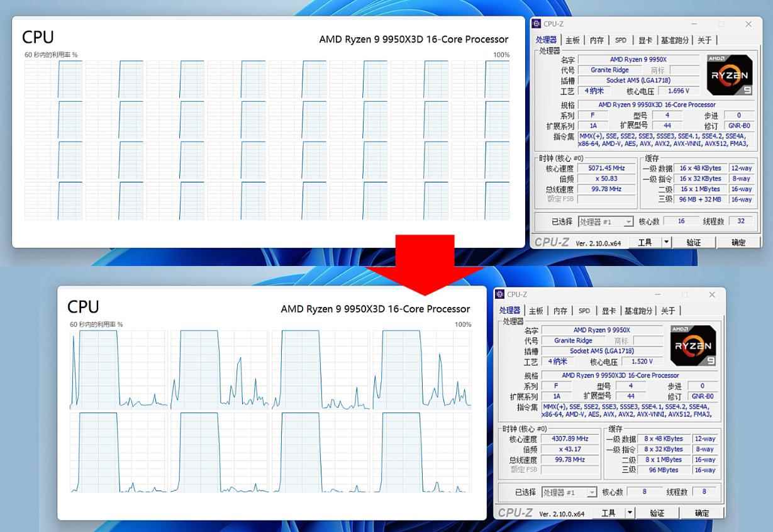
Task: Open 关于 tab in upper CPU-Z window
Action: (704, 40)
